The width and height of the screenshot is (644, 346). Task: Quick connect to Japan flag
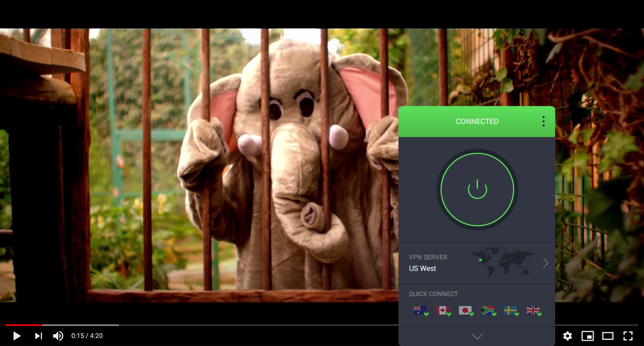pos(466,311)
